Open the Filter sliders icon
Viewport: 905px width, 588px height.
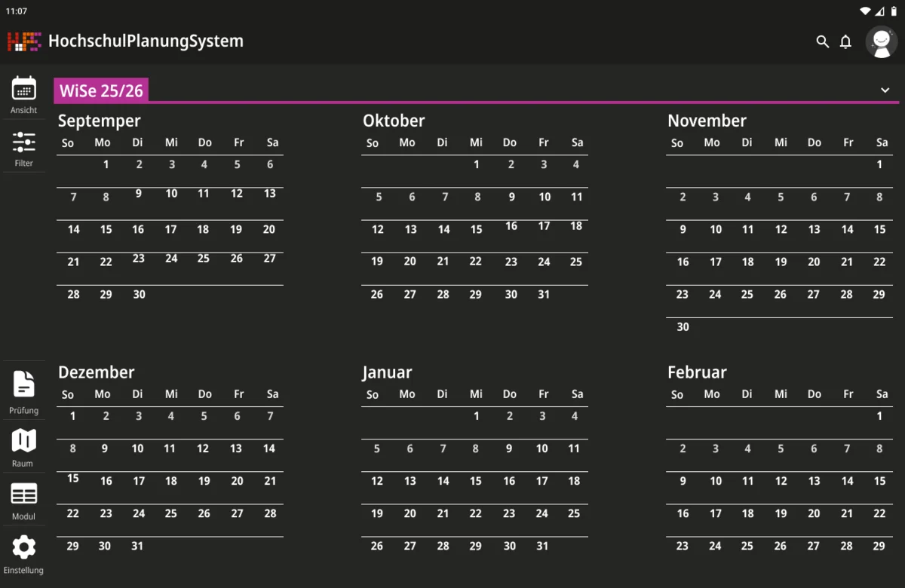tap(24, 142)
